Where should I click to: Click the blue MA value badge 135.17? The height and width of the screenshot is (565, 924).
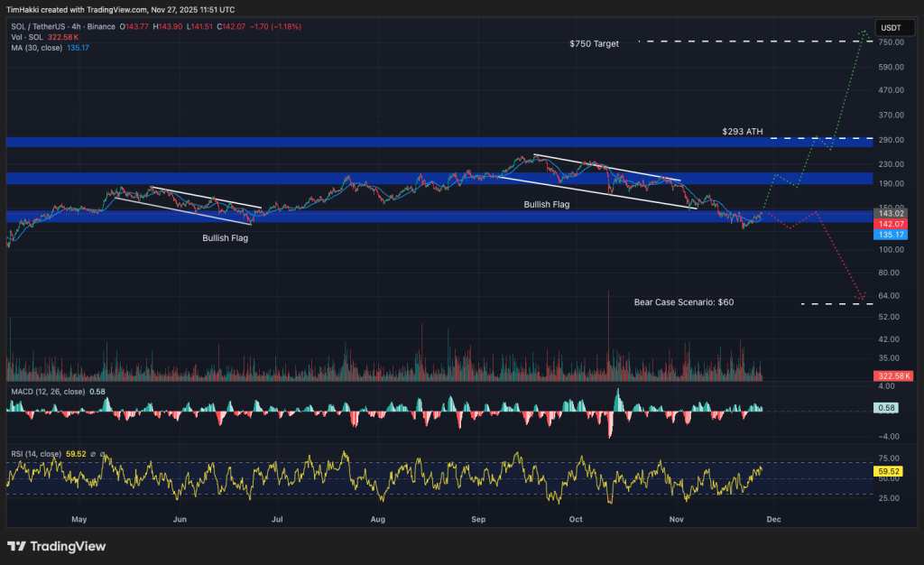coord(892,235)
